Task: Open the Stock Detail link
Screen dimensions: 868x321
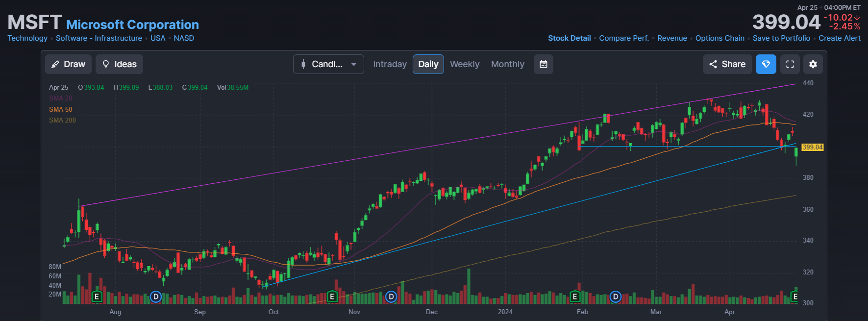Action: (x=570, y=38)
